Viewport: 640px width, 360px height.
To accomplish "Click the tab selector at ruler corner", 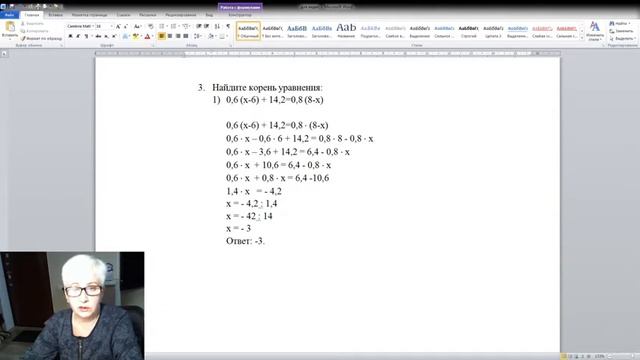I will 4,53.
